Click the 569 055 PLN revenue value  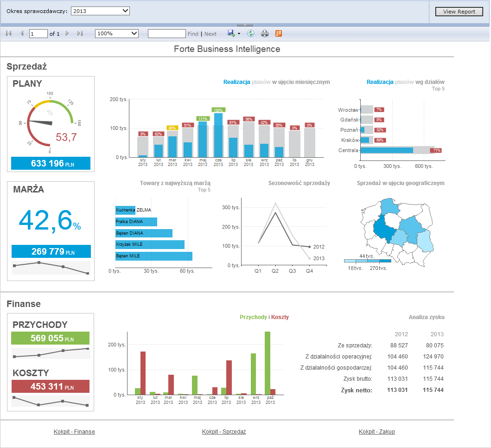(50, 338)
